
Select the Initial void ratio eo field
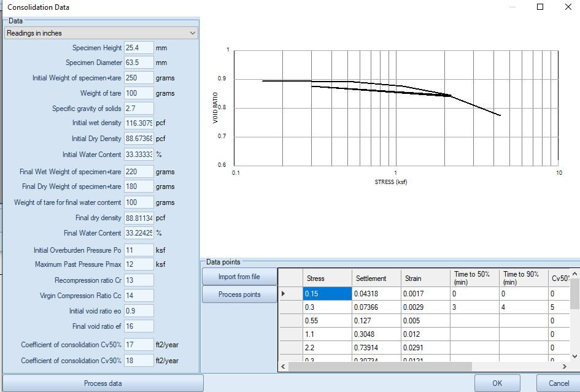[x=139, y=310]
